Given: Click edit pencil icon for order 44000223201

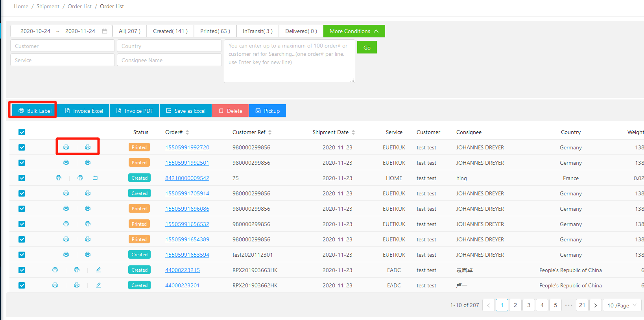Looking at the screenshot, I should 98,285.
